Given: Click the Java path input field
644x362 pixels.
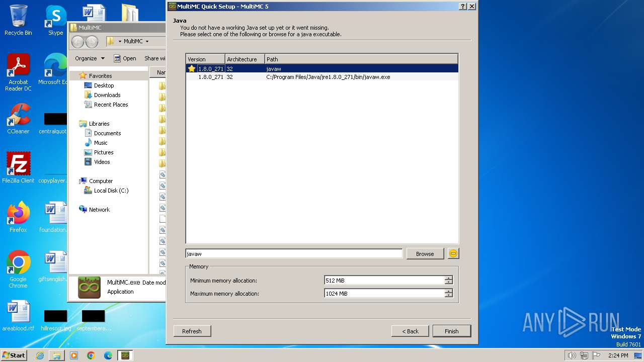Looking at the screenshot, I should pos(294,254).
